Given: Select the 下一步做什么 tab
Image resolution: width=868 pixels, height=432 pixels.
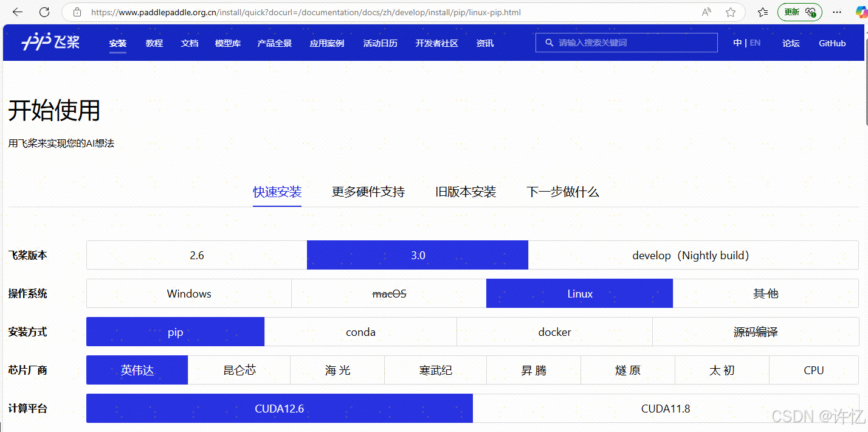Looking at the screenshot, I should point(563,192).
